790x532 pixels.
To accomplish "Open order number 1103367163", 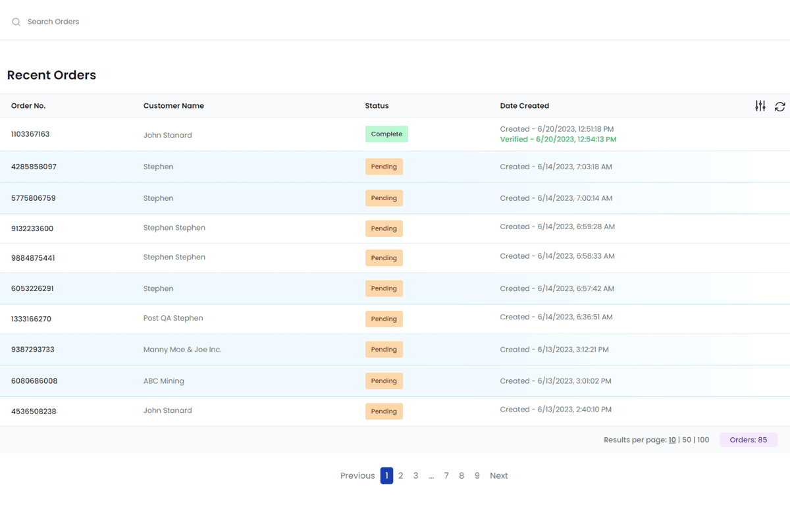I will (30, 134).
